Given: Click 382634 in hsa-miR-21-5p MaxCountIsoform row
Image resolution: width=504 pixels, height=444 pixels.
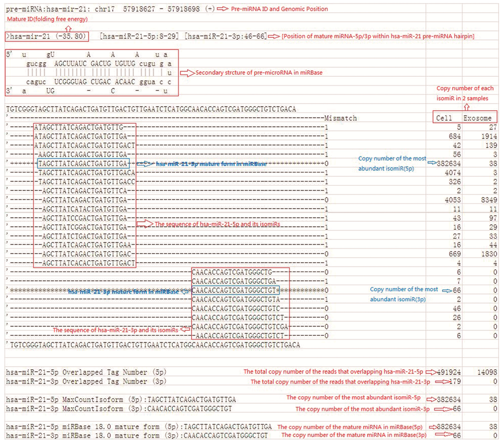Looking at the screenshot, I should pos(448,400).
